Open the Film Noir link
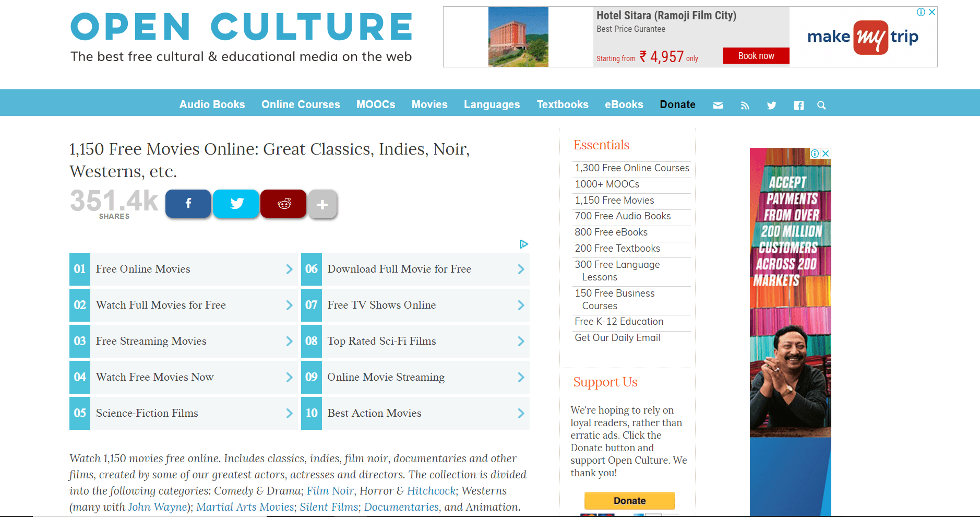 coord(330,491)
